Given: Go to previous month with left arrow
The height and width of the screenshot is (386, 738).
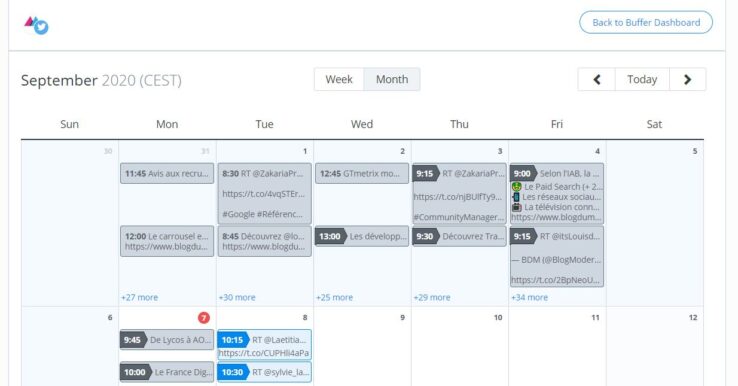Looking at the screenshot, I should [x=596, y=80].
